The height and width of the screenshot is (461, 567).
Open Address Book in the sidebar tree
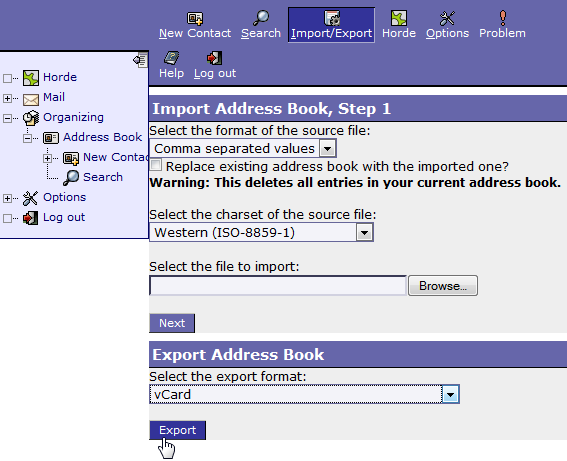point(102,137)
